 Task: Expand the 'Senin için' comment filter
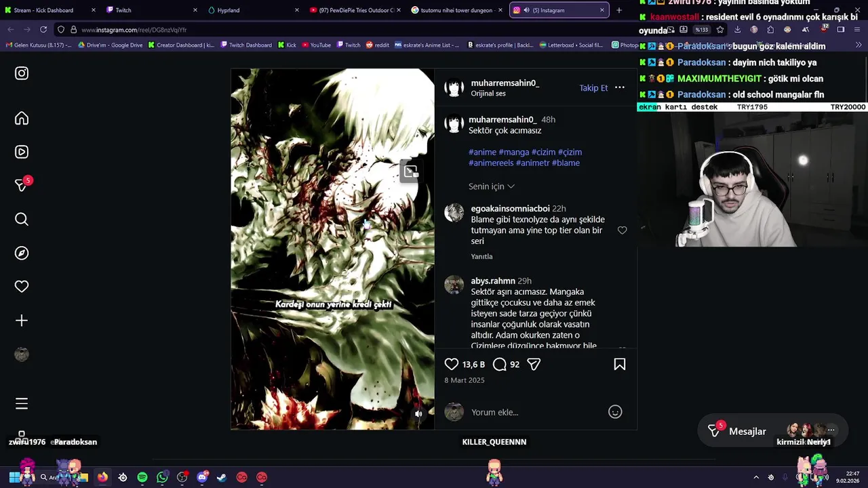[x=492, y=186]
